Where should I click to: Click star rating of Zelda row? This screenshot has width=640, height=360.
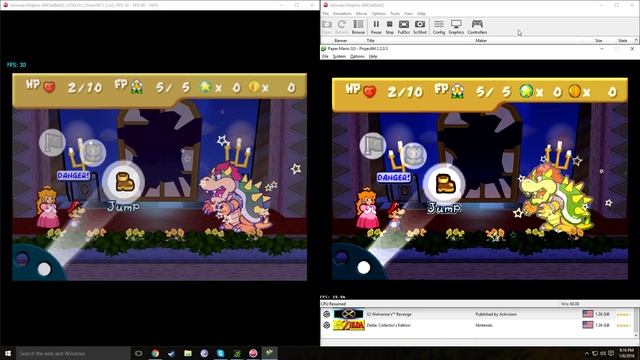(x=623, y=325)
